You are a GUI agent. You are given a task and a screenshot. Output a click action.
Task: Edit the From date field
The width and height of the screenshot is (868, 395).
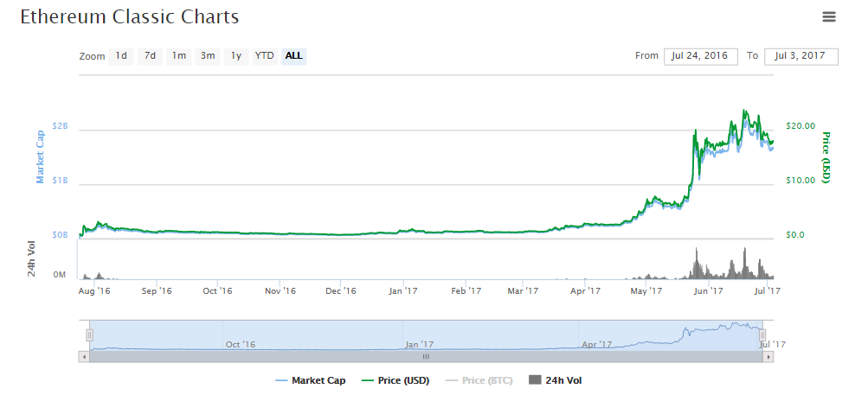click(x=701, y=56)
